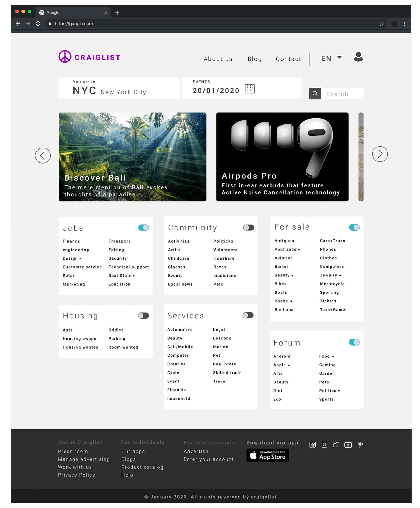Open the events calendar icon
Image resolution: width=420 pixels, height=508 pixels.
click(x=249, y=88)
